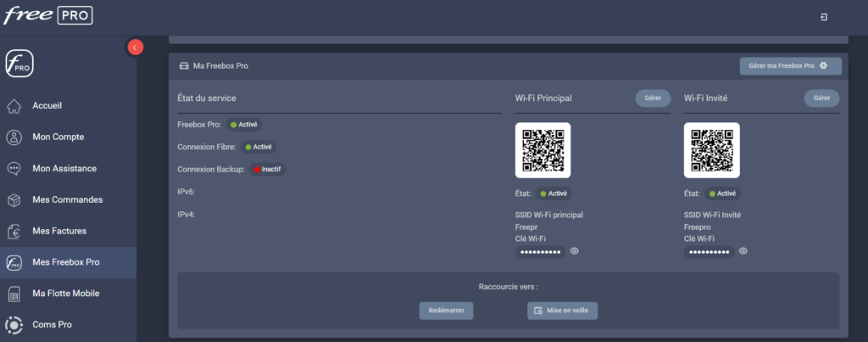Image resolution: width=868 pixels, height=342 pixels.
Task: Reveal Wi-Fi Invité key with eye icon
Action: click(743, 251)
